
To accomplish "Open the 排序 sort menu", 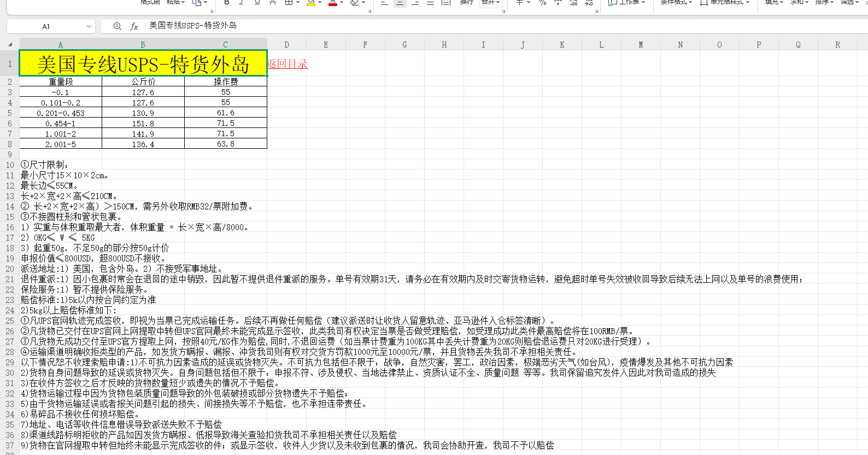I will [824, 3].
